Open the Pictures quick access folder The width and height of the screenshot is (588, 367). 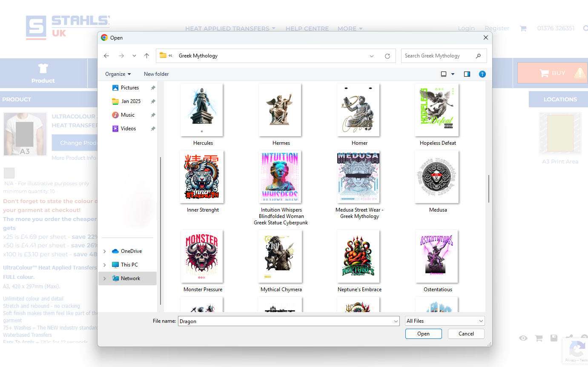click(x=129, y=88)
